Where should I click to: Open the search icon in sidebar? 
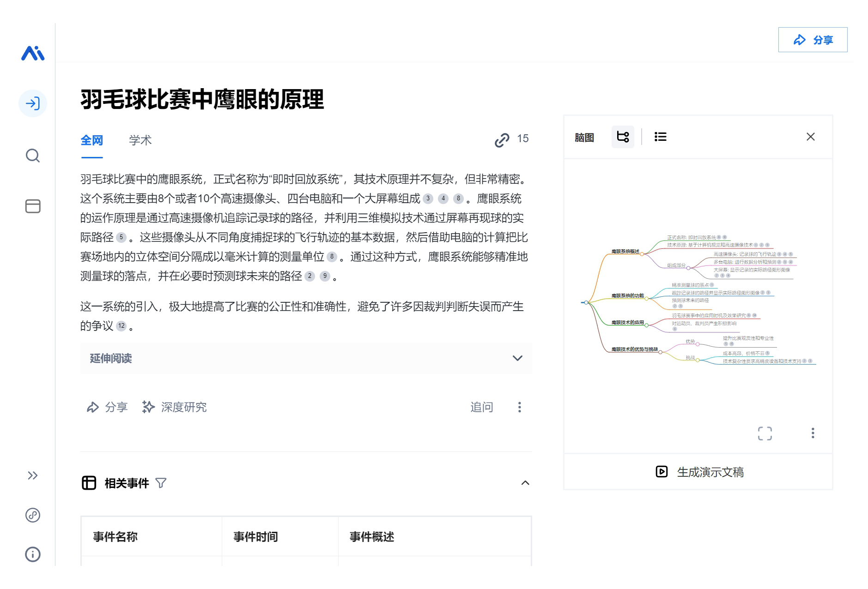point(33,156)
